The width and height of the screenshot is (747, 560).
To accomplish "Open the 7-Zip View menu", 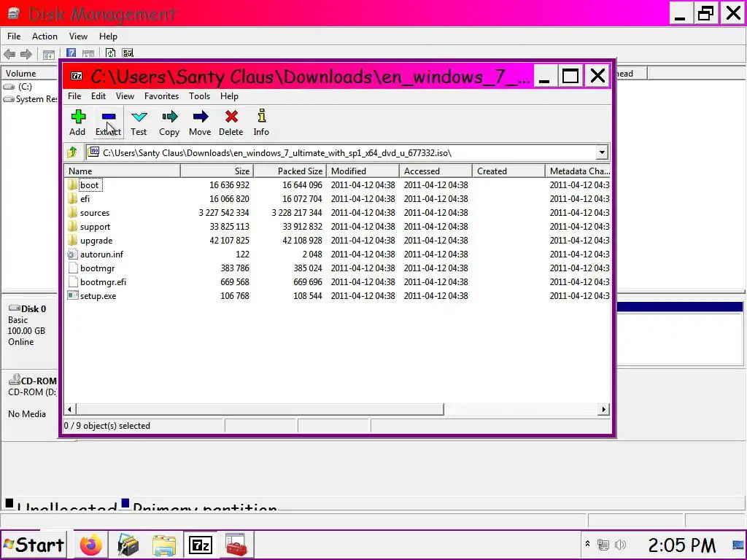I will point(125,96).
